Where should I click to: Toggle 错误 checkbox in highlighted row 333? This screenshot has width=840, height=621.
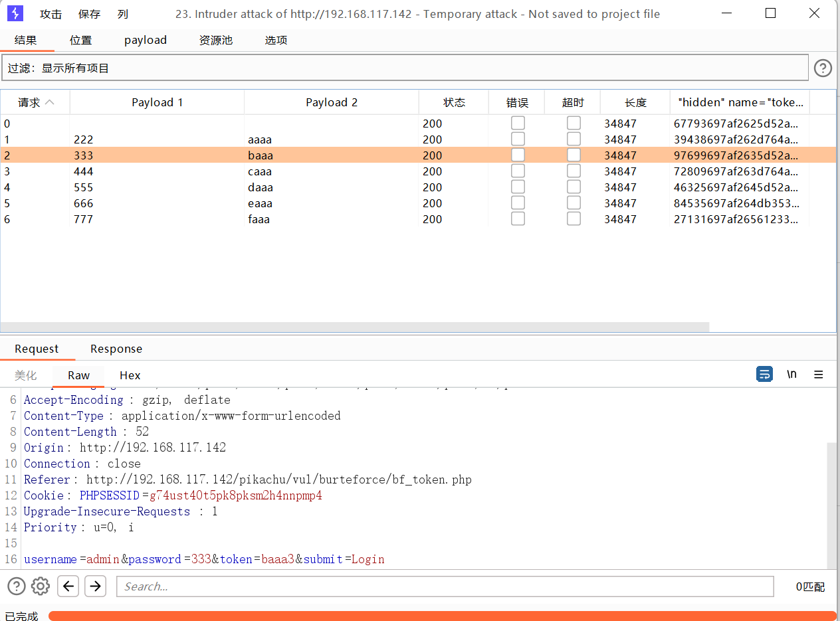(518, 155)
